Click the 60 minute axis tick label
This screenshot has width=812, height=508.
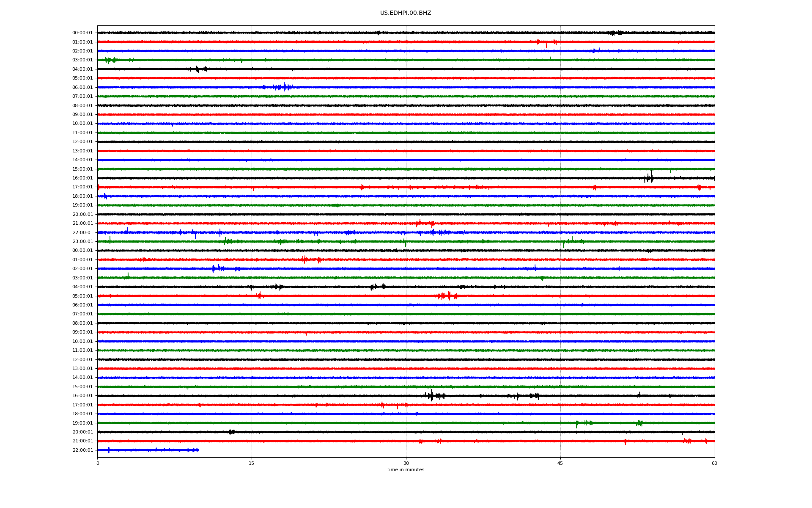tap(714, 463)
